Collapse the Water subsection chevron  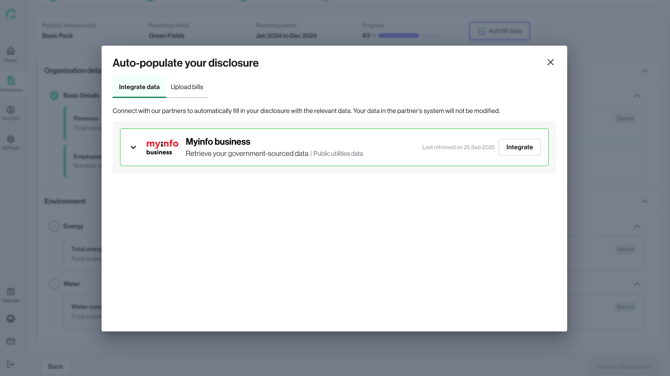point(637,284)
